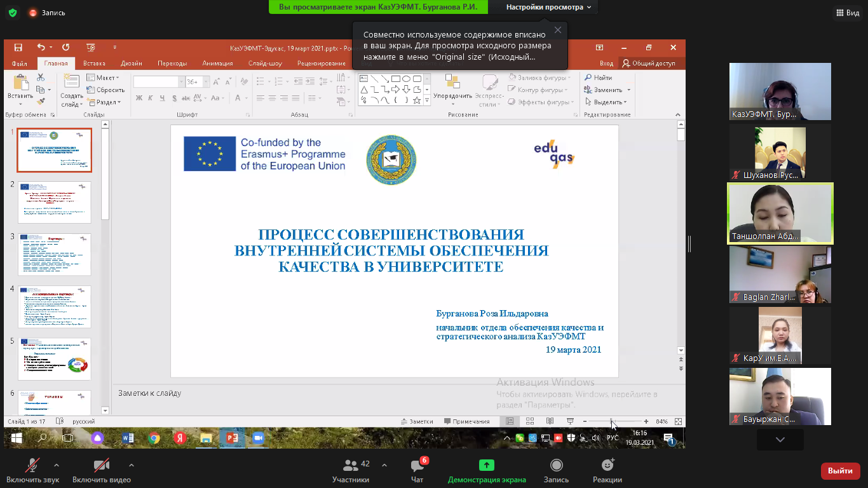Click the green Share Screen icon
The image size is (868, 488).
point(487,466)
